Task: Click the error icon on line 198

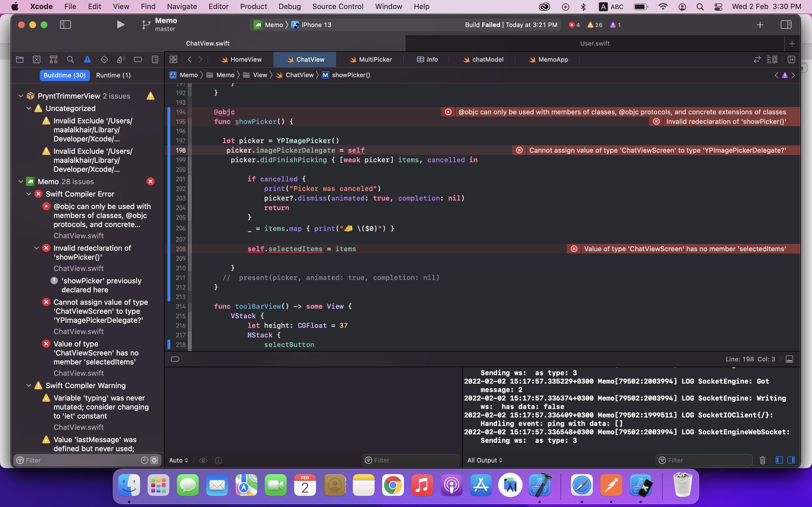Action: [x=519, y=150]
